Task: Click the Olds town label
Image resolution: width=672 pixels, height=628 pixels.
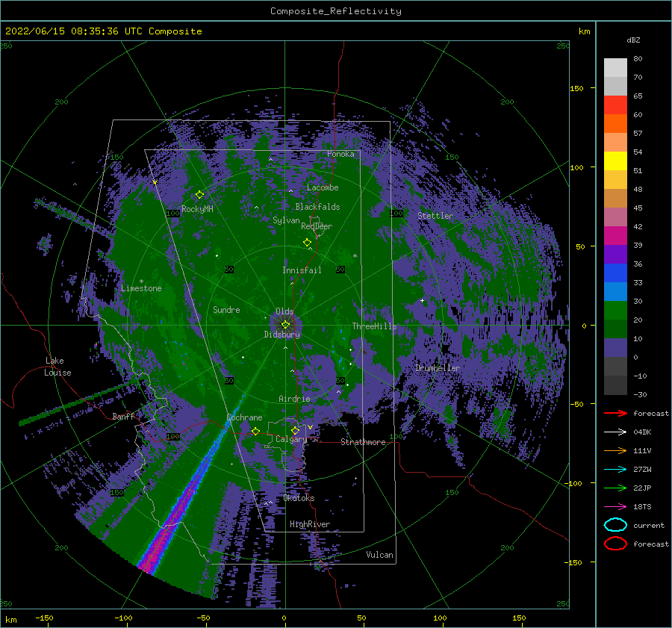Action: coord(284,311)
